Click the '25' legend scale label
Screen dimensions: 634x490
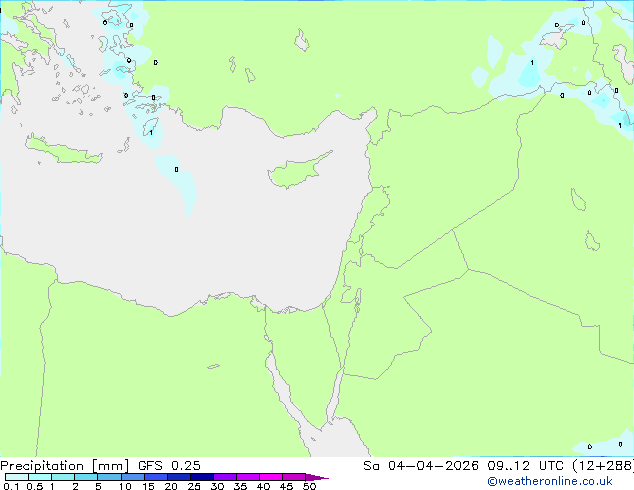click(194, 486)
